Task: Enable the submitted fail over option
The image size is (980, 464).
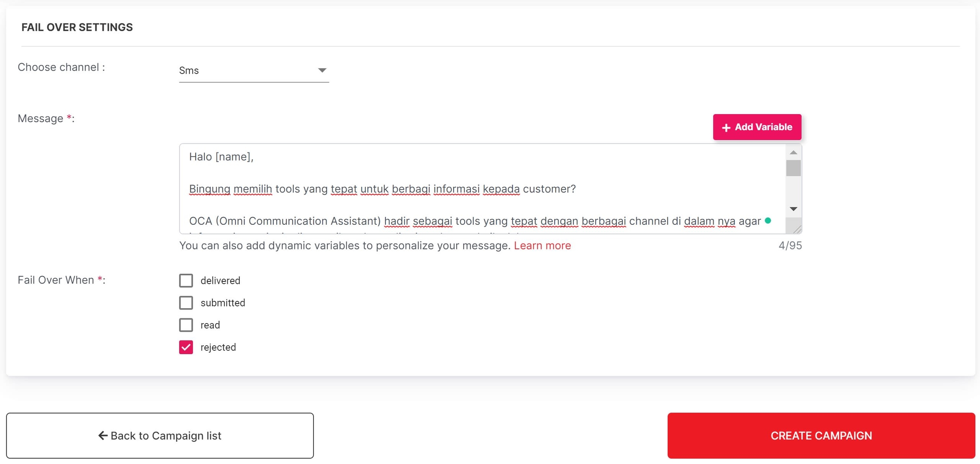Action: pos(186,303)
